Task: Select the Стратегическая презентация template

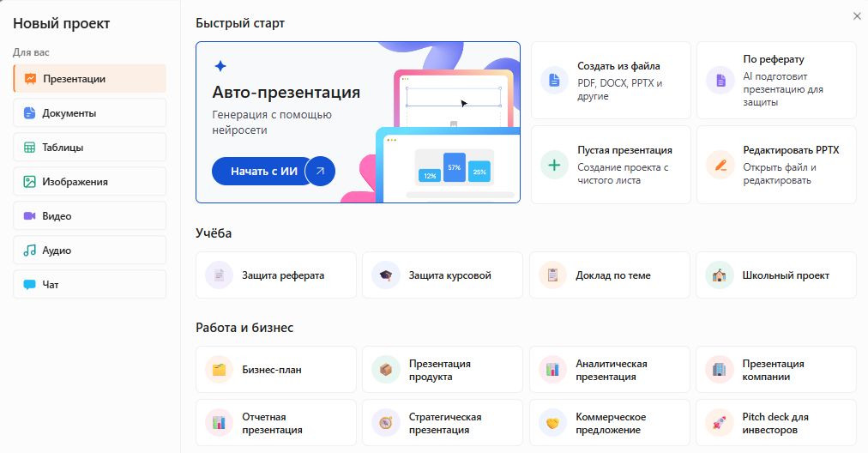Action: [443, 422]
